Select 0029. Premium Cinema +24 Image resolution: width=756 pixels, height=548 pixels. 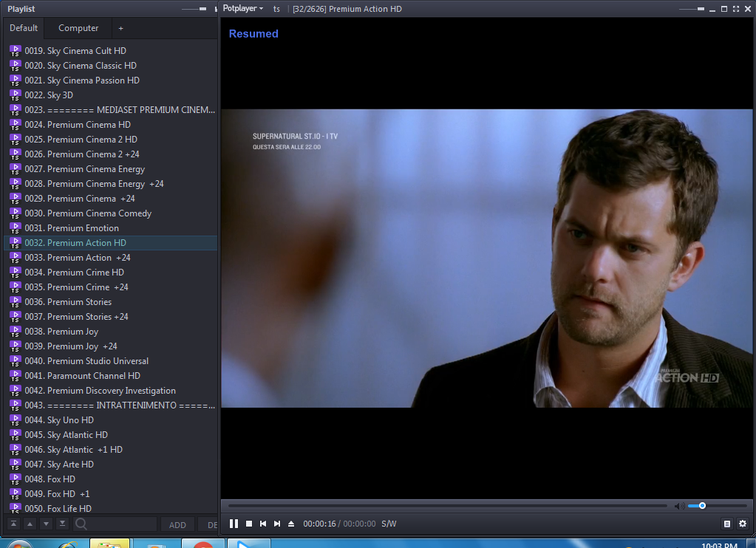tap(110, 199)
